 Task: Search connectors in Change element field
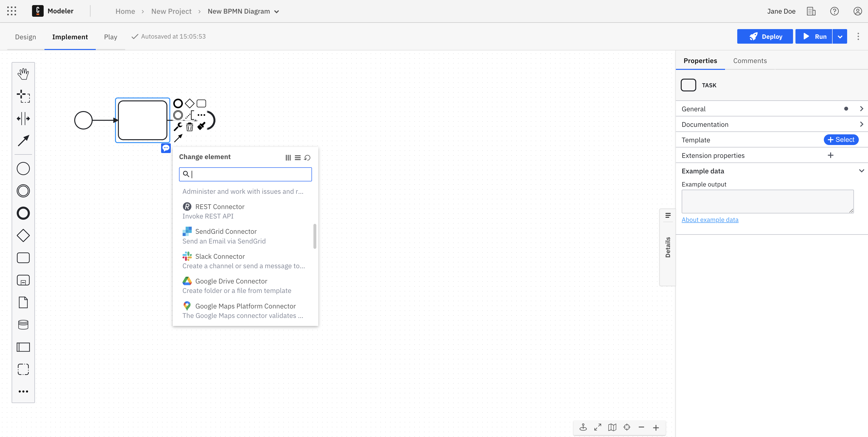pyautogui.click(x=245, y=174)
